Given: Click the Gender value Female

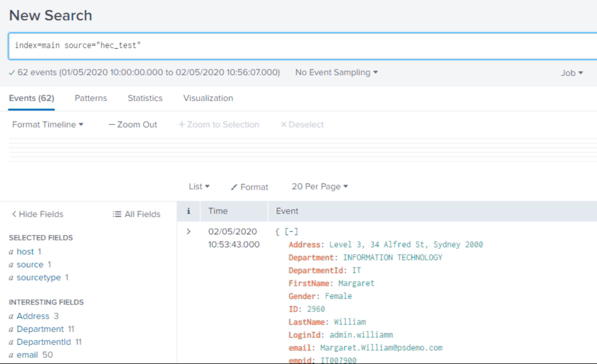Looking at the screenshot, I should click(338, 296).
